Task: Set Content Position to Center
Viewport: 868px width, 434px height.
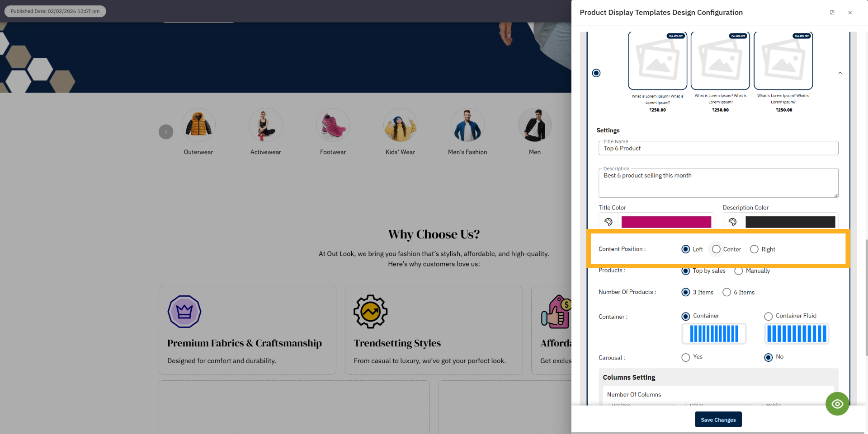Action: [x=716, y=249]
